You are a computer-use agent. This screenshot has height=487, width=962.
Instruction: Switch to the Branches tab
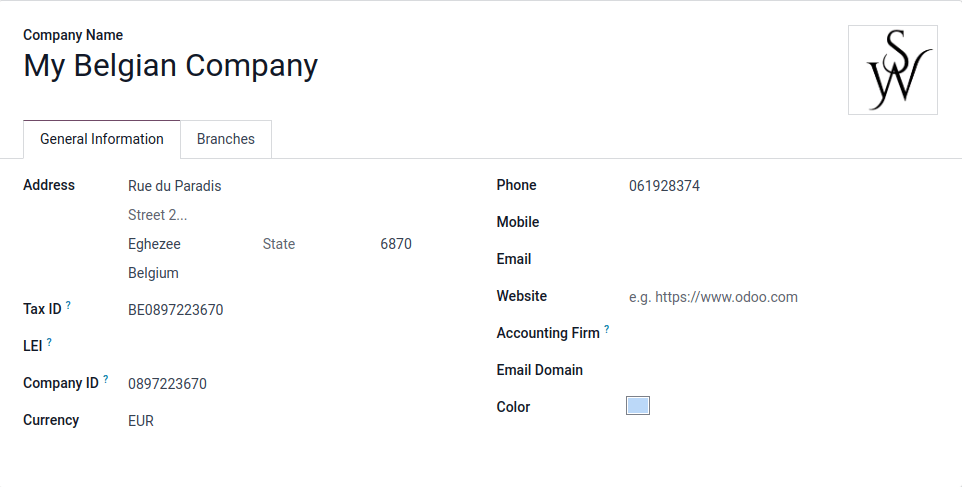pos(225,139)
